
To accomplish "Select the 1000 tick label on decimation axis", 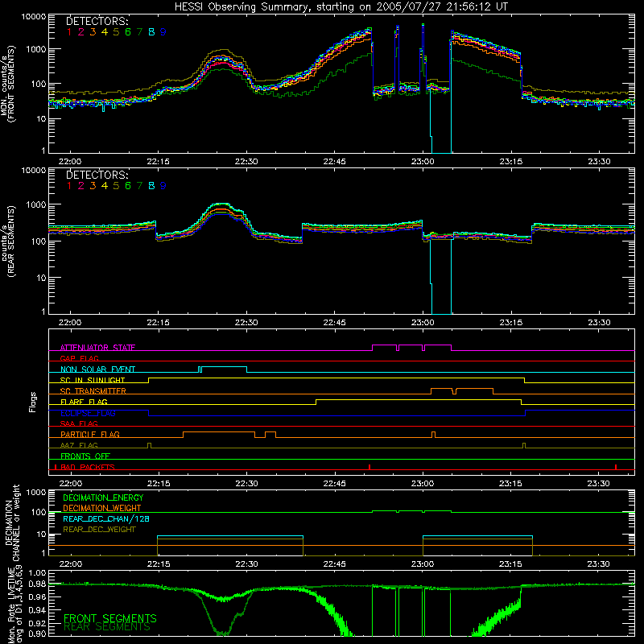I will point(36,492).
